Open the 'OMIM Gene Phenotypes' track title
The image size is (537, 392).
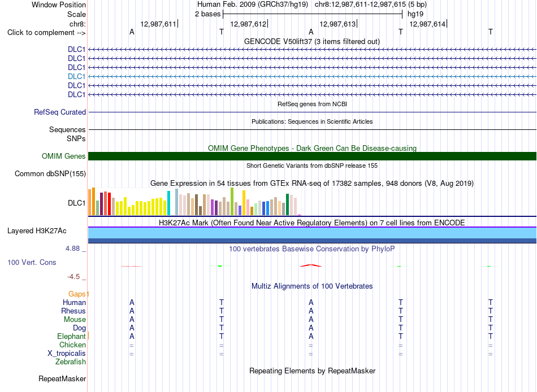pos(312,148)
